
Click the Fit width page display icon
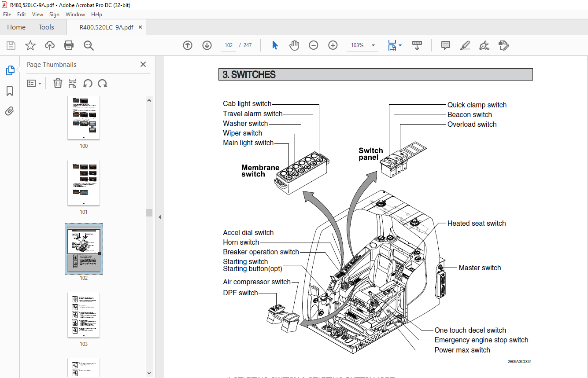[x=392, y=45]
